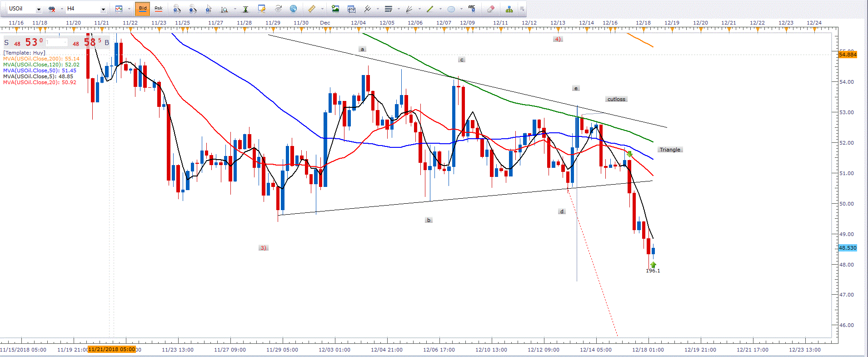This screenshot has width=868, height=357.
Task: Click the zoom out magnifier icon
Action: 193,9
